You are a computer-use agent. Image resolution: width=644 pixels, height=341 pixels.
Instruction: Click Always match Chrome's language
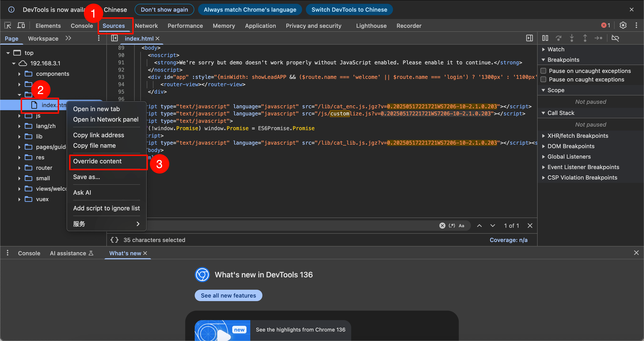pyautogui.click(x=250, y=9)
